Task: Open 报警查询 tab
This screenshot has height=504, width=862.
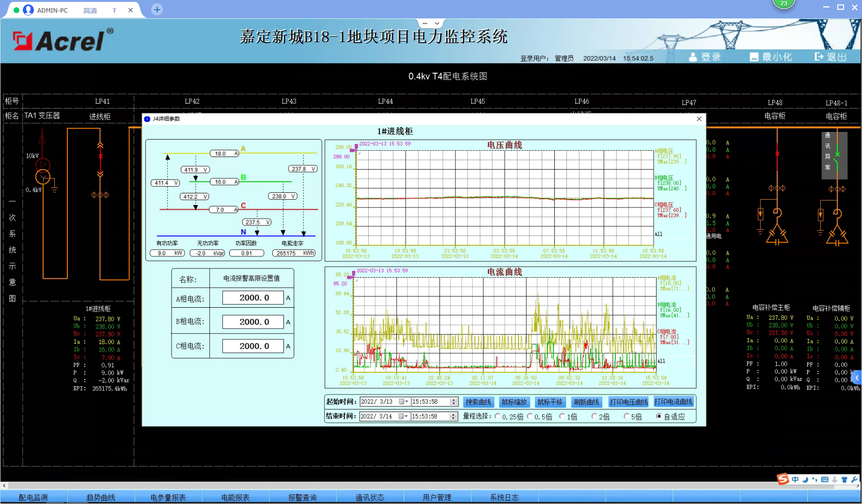Action: point(302,497)
